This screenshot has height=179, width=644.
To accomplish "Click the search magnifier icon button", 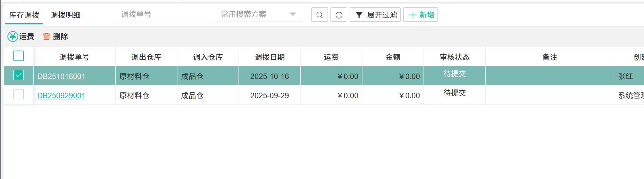I will (x=319, y=15).
